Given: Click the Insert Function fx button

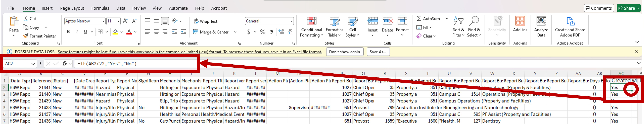Looking at the screenshot, I should click(x=64, y=64).
